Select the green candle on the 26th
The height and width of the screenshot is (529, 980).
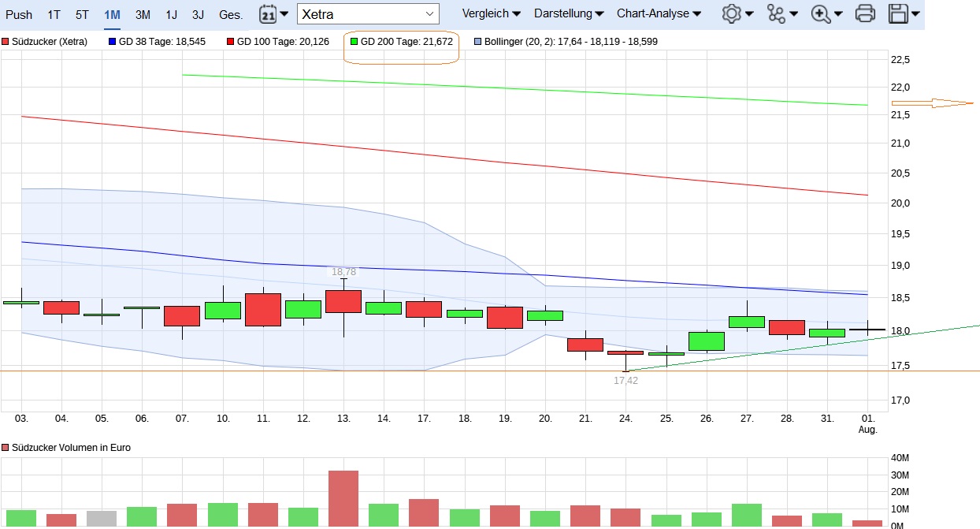[707, 341]
